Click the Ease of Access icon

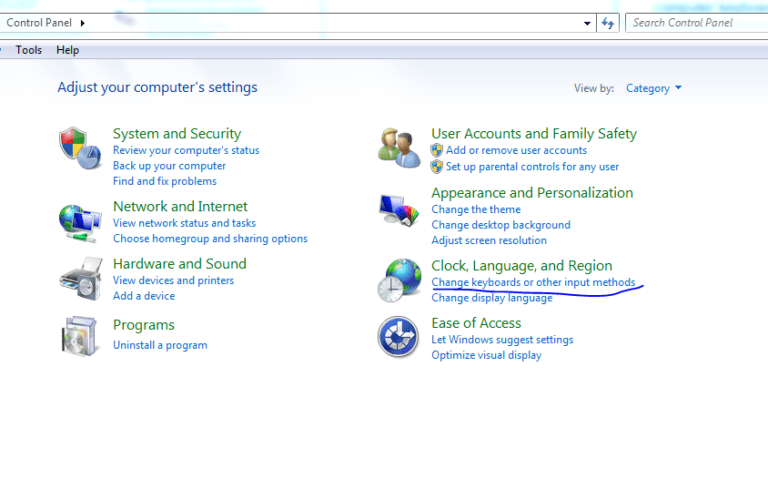(398, 337)
